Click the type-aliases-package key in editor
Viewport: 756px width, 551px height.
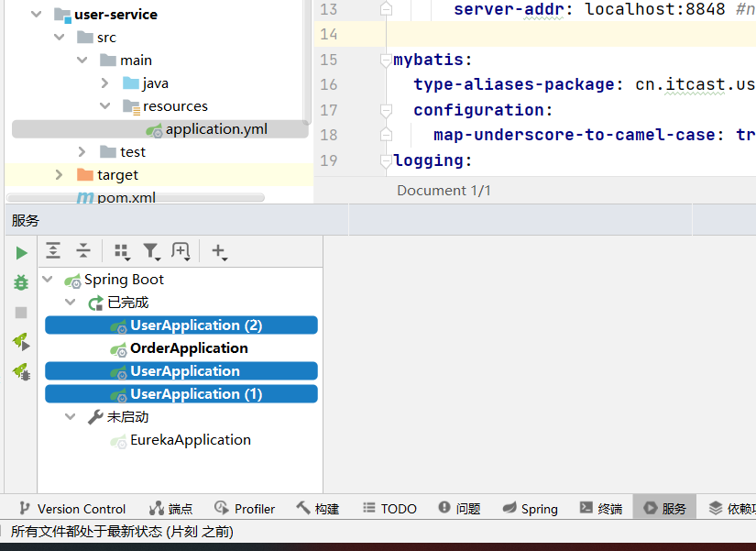tap(514, 85)
